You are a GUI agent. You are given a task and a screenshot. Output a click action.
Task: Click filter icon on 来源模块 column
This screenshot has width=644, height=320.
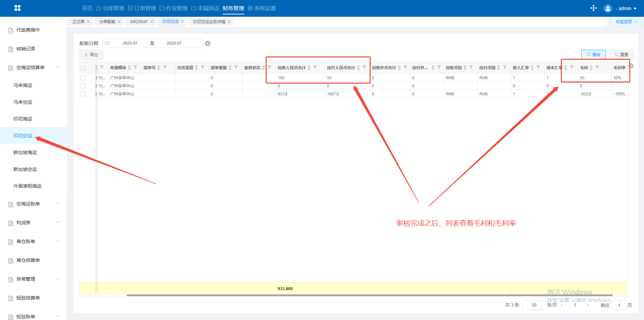(x=136, y=67)
